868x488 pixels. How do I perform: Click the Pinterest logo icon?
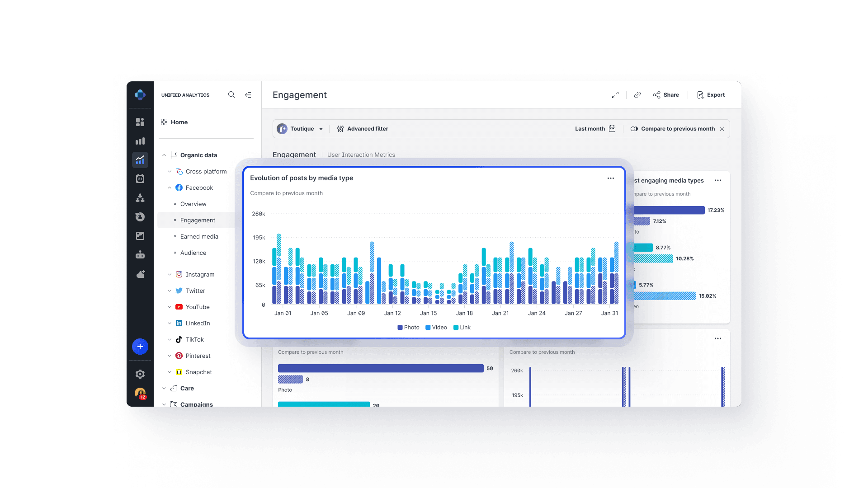179,356
